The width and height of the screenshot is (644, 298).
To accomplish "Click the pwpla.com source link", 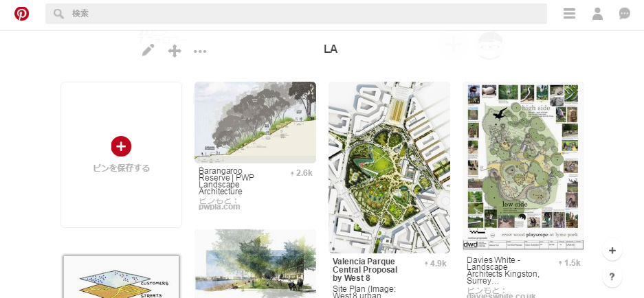I will (x=219, y=206).
